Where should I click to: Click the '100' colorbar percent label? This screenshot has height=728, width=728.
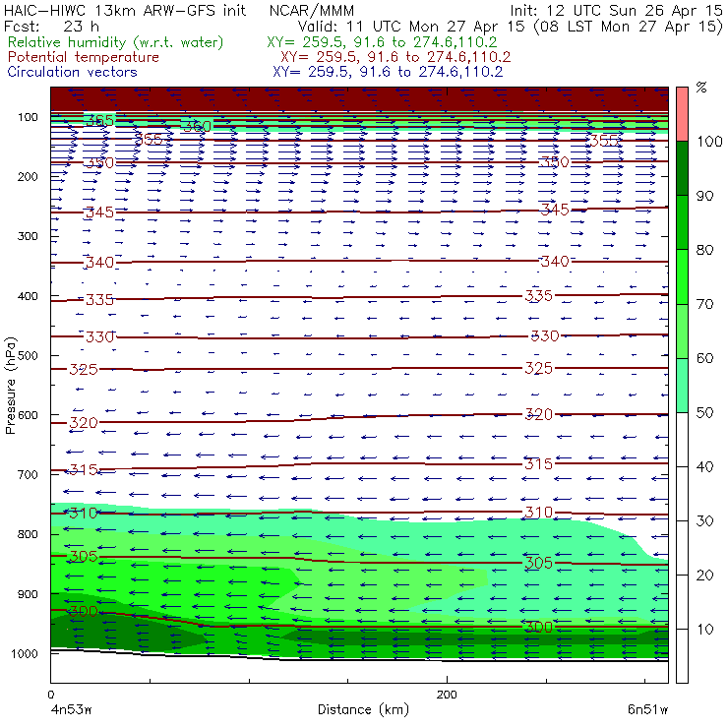click(x=710, y=141)
